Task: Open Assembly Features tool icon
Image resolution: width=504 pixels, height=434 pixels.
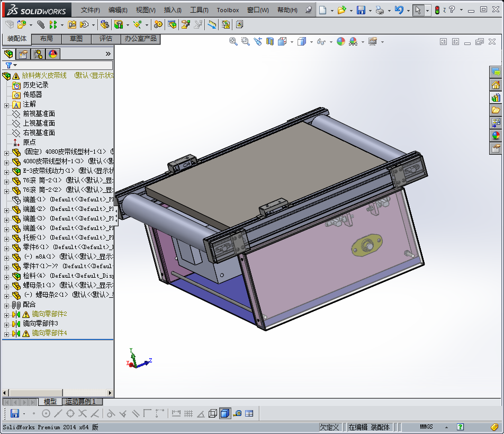Action: (119, 24)
